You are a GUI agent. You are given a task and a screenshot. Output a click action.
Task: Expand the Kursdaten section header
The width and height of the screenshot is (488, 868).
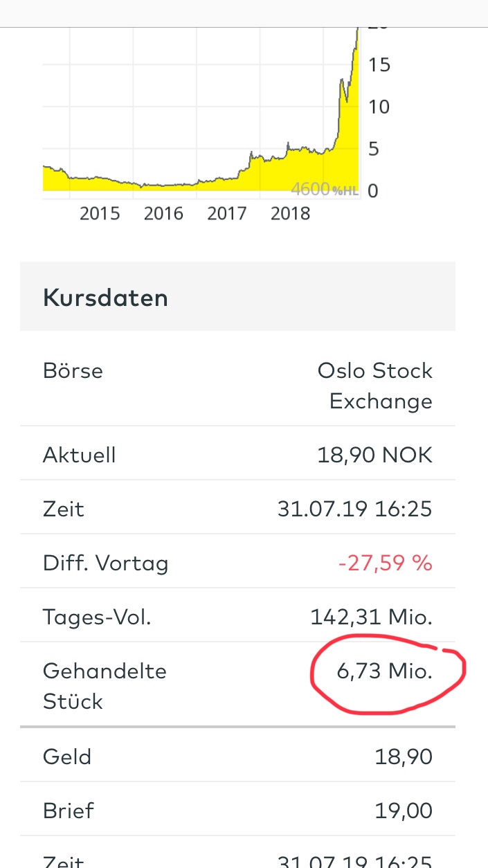coord(105,297)
